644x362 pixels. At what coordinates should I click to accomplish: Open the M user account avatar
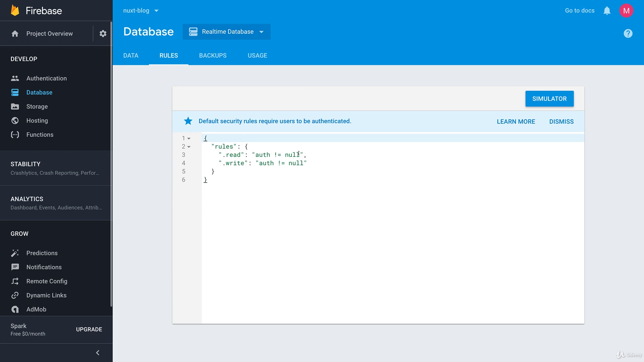click(x=626, y=11)
